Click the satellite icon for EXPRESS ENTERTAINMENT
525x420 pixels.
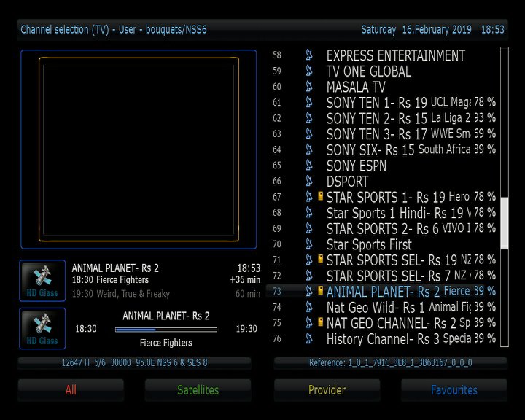309,55
